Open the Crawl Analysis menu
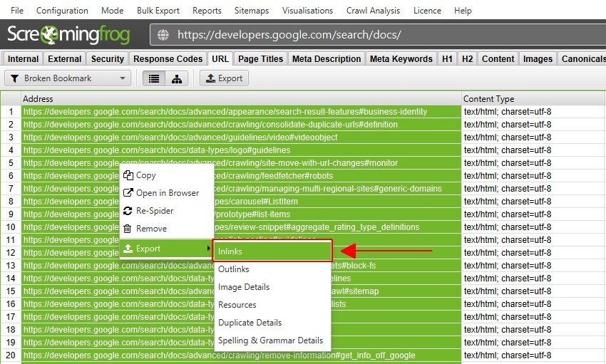Viewport: 606px width, 364px height. 374,11
